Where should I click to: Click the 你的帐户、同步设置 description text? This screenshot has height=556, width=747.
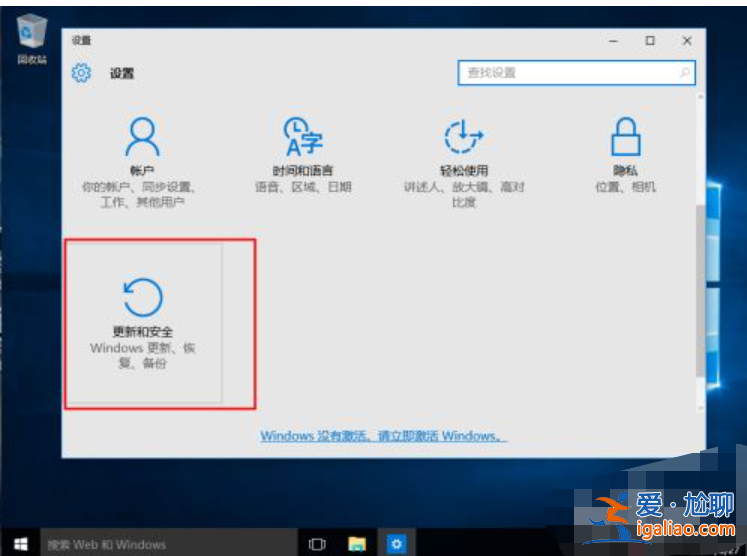141,194
